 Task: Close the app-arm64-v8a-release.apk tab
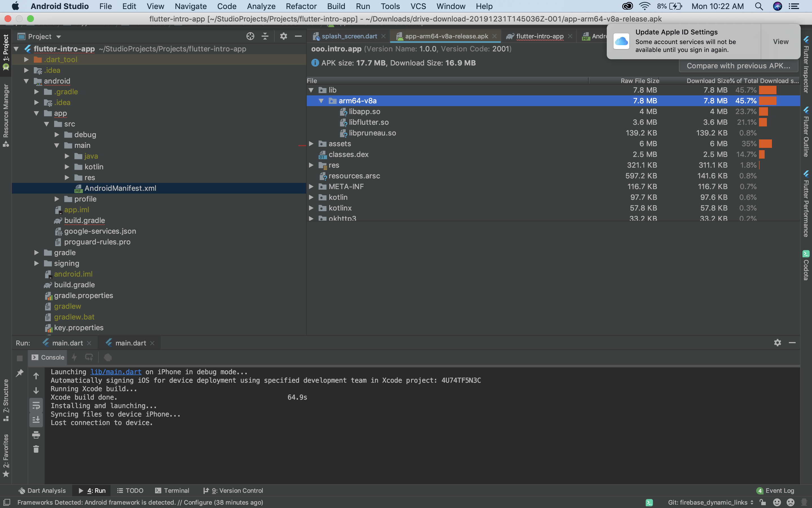495,36
